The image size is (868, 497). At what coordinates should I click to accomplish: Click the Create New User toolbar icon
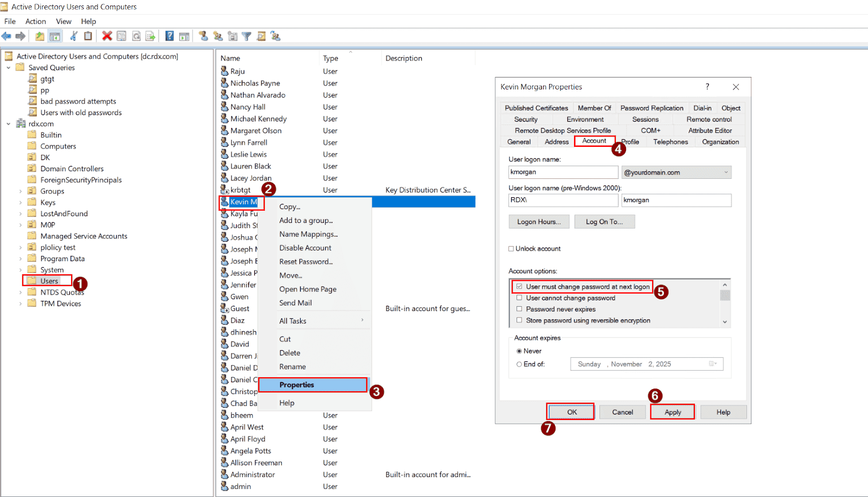tap(202, 36)
